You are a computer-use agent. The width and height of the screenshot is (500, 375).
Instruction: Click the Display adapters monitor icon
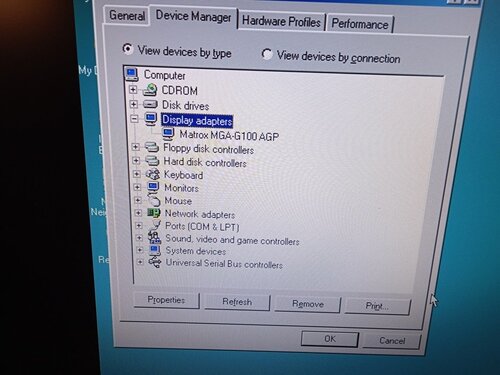click(151, 119)
